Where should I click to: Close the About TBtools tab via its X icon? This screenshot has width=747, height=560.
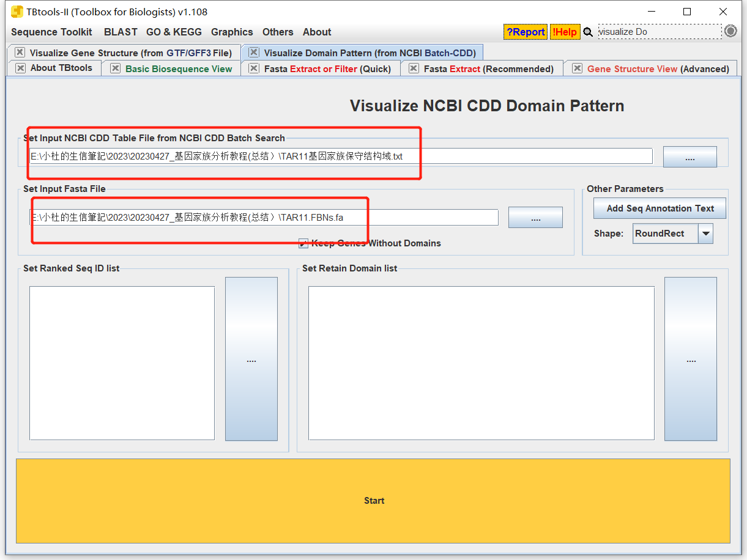[x=21, y=68]
